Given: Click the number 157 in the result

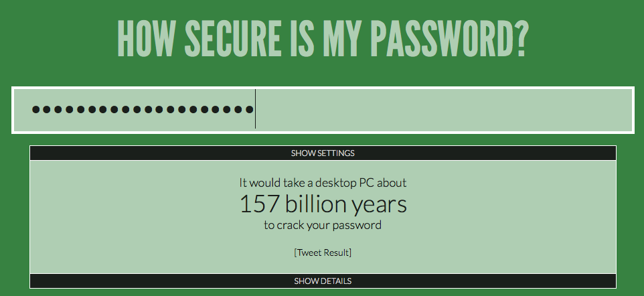Looking at the screenshot, I should tap(259, 204).
